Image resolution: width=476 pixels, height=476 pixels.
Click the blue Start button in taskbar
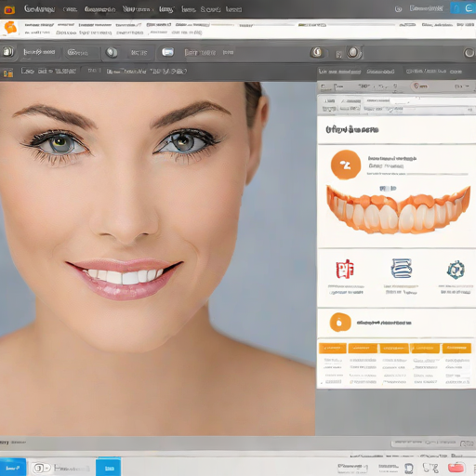click(x=13, y=468)
